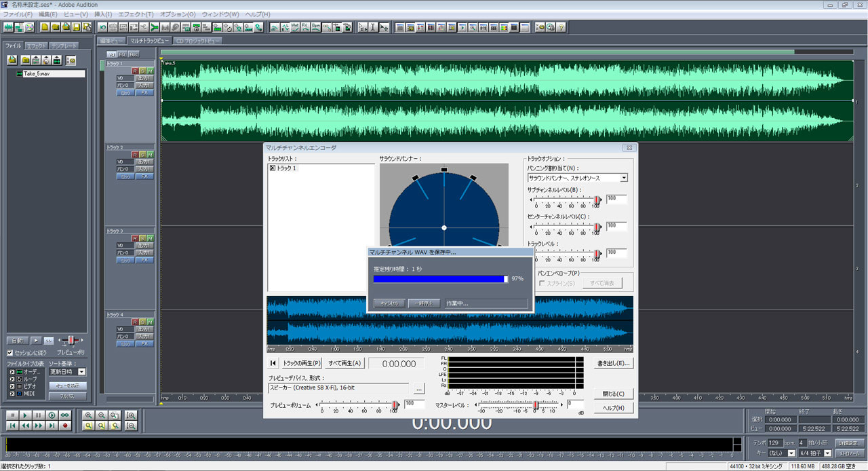Go to the beginning of the session
The height and width of the screenshot is (471, 868).
tap(12, 426)
